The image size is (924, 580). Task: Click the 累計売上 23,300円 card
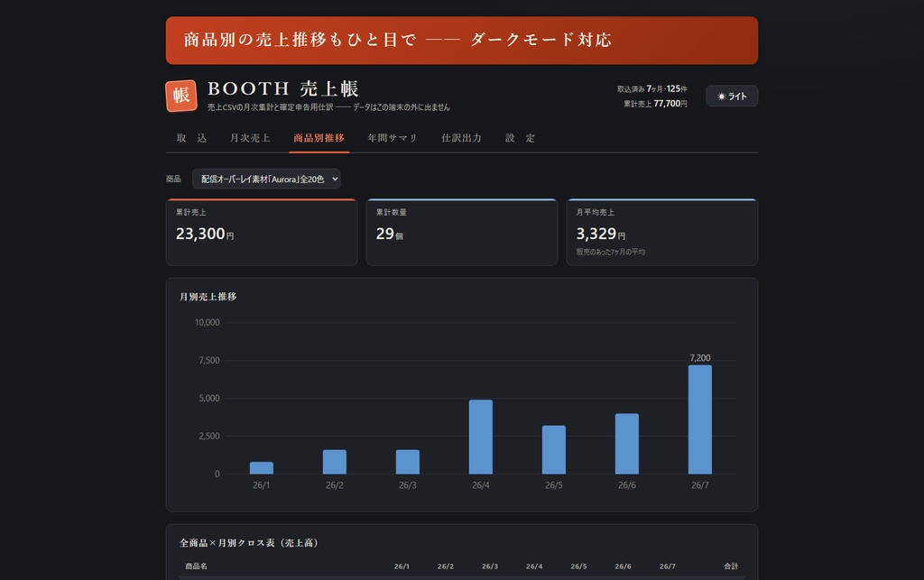pyautogui.click(x=262, y=232)
